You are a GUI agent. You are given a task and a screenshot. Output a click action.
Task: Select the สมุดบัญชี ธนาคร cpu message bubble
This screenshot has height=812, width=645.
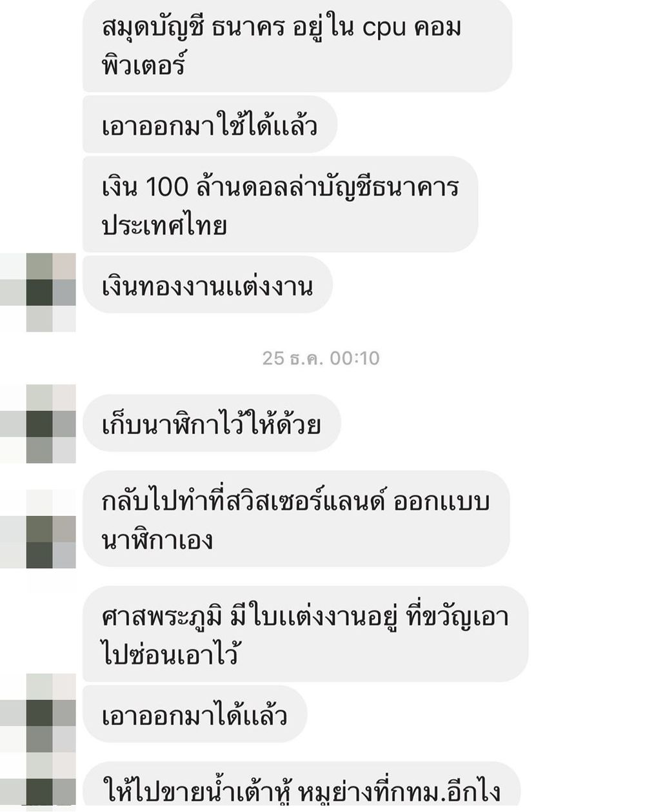tap(297, 45)
